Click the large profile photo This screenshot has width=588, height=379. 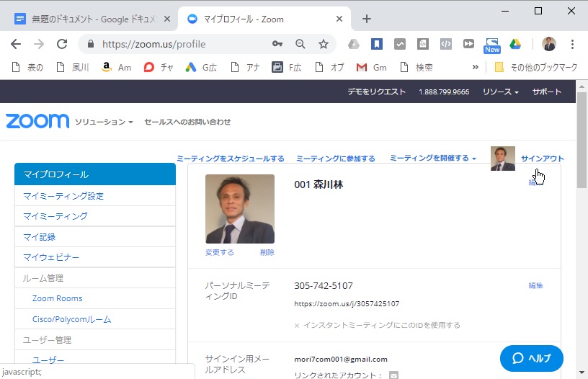coord(240,209)
